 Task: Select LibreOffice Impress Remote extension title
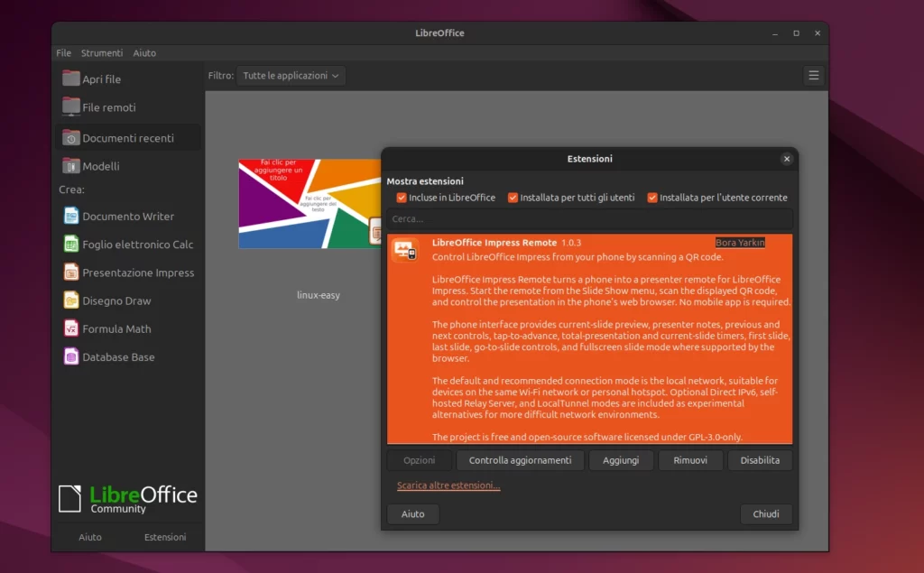click(x=494, y=243)
